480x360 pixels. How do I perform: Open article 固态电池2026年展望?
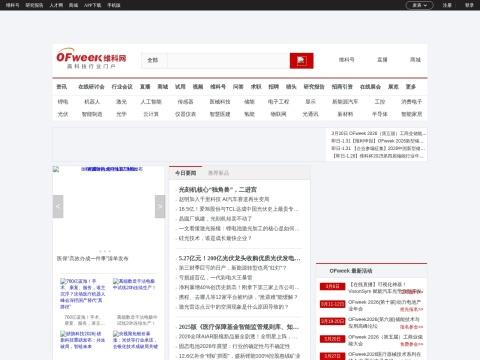pos(234,346)
